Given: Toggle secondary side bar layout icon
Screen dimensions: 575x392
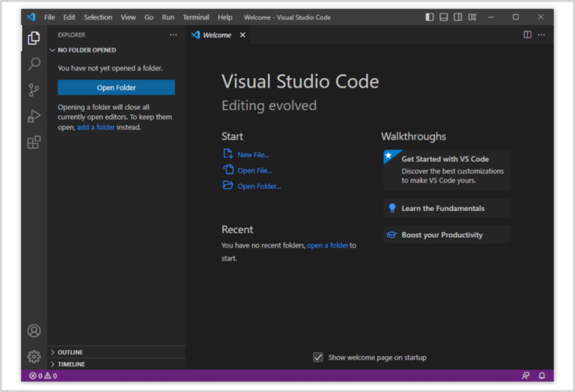Looking at the screenshot, I should point(458,17).
